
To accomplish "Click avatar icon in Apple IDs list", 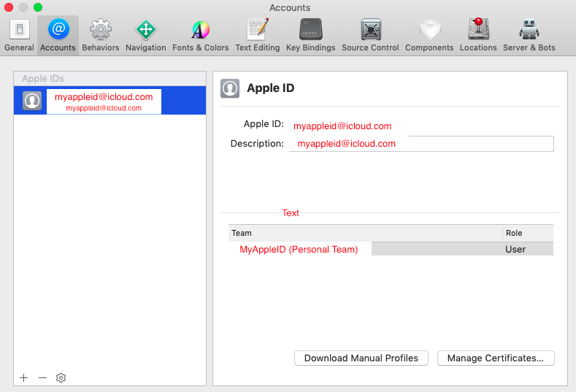I will tap(32, 101).
